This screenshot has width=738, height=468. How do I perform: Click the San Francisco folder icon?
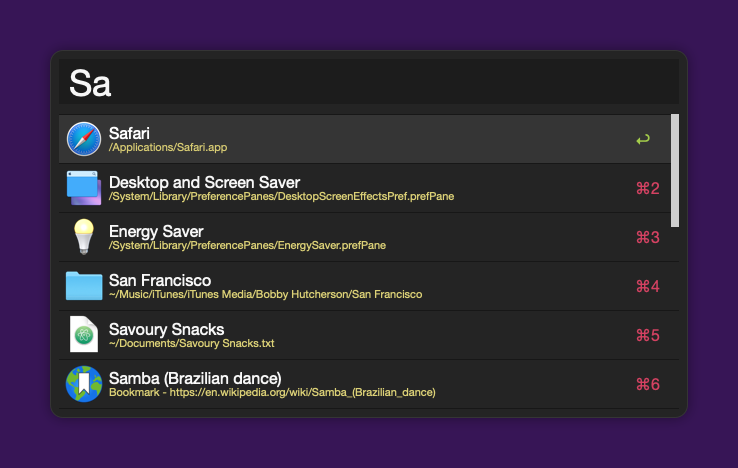tap(84, 286)
